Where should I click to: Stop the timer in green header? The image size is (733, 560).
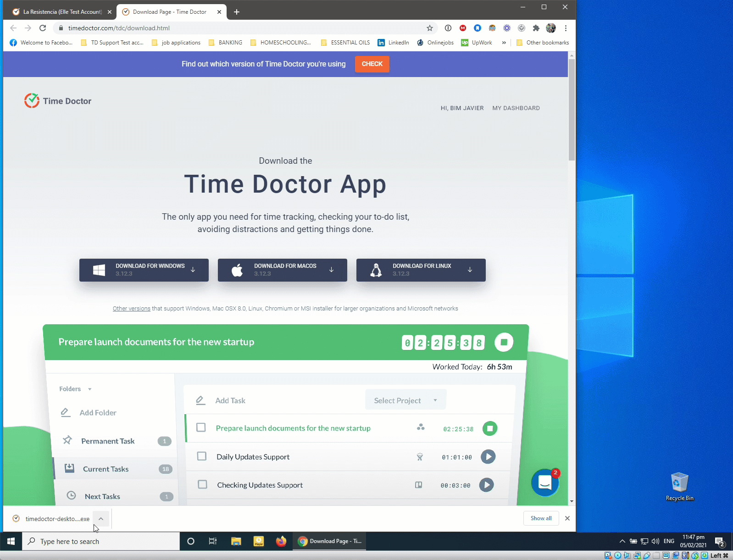tap(504, 342)
